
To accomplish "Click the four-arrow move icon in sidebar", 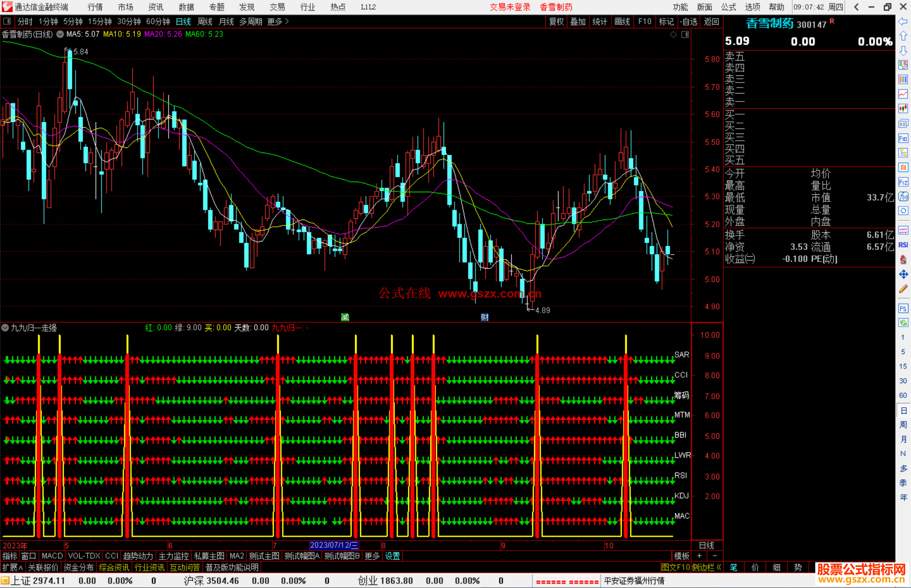I will pos(903,274).
